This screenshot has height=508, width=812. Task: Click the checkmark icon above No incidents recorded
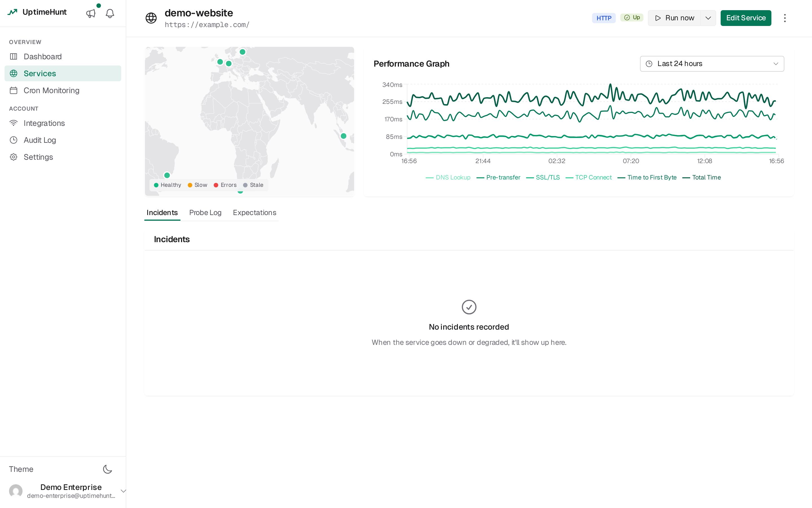[469, 307]
